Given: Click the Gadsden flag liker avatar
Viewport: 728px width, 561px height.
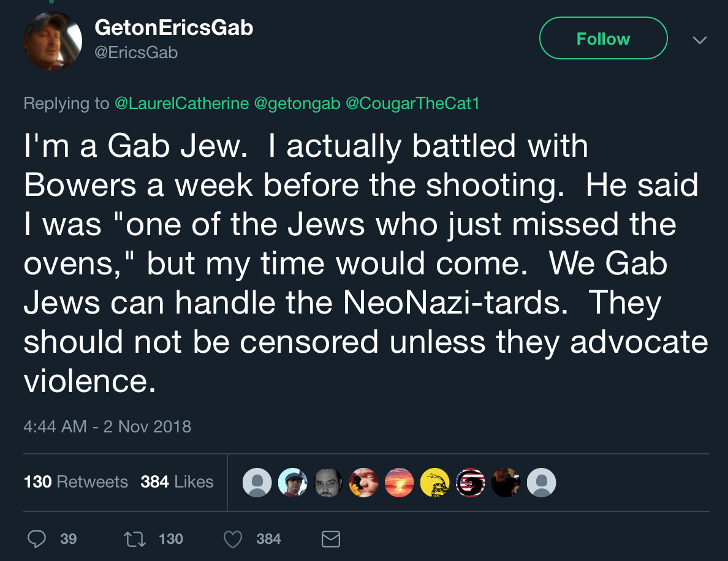Looking at the screenshot, I should click(x=435, y=483).
